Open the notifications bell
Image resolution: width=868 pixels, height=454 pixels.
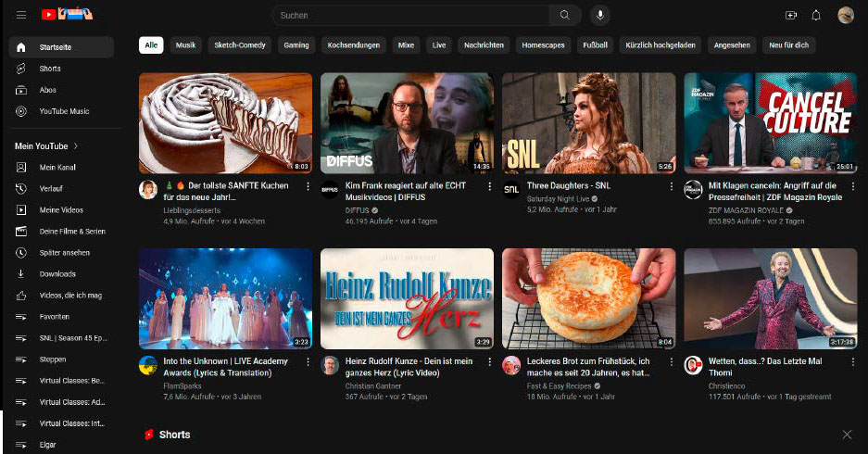point(816,15)
